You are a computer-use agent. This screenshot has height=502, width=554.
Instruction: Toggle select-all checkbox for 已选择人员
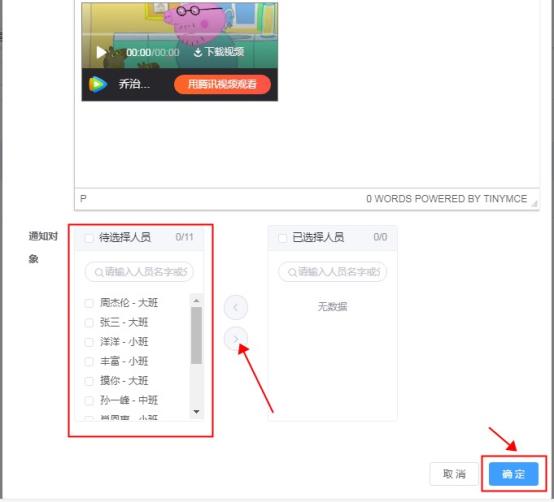pos(282,238)
